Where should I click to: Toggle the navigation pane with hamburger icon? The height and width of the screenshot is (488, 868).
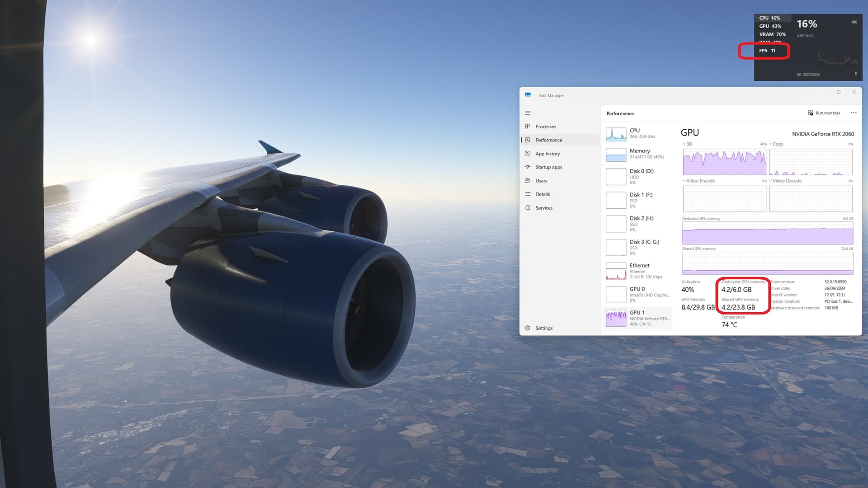528,113
